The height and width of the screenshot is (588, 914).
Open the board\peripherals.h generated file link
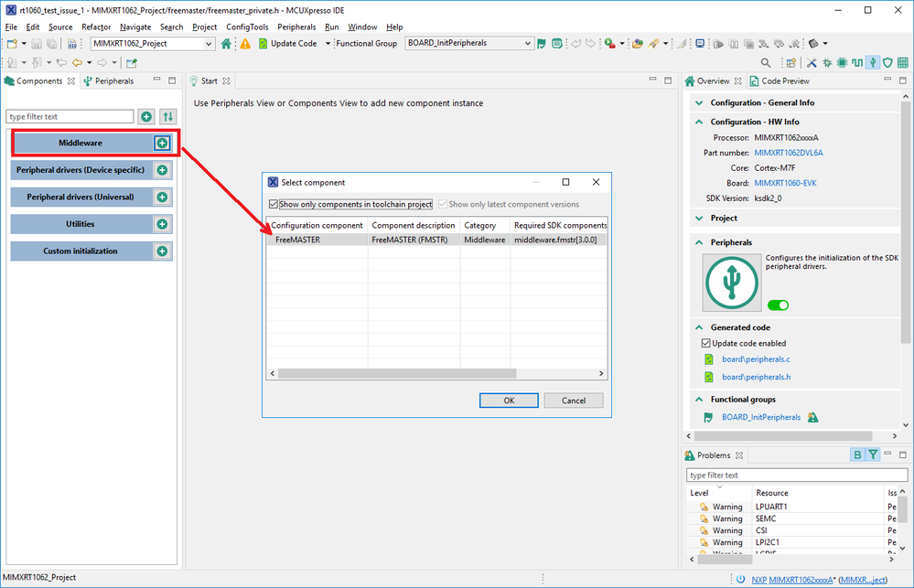point(756,377)
